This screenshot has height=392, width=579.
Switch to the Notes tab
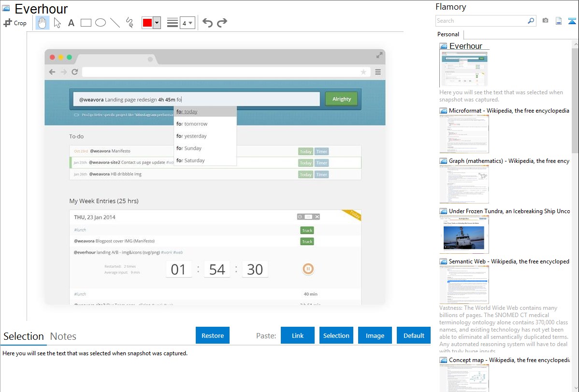[x=63, y=336]
